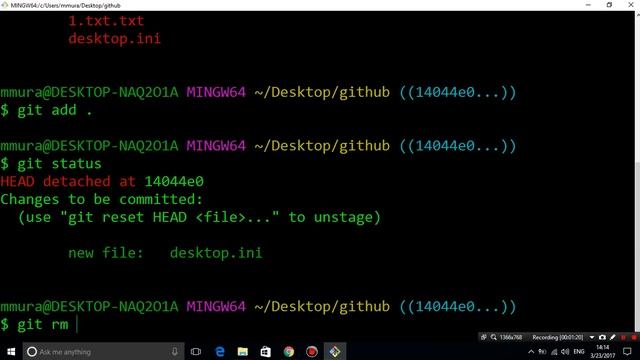Open the Action Center notification icon
Screen dimensions: 640x360
[627, 351]
